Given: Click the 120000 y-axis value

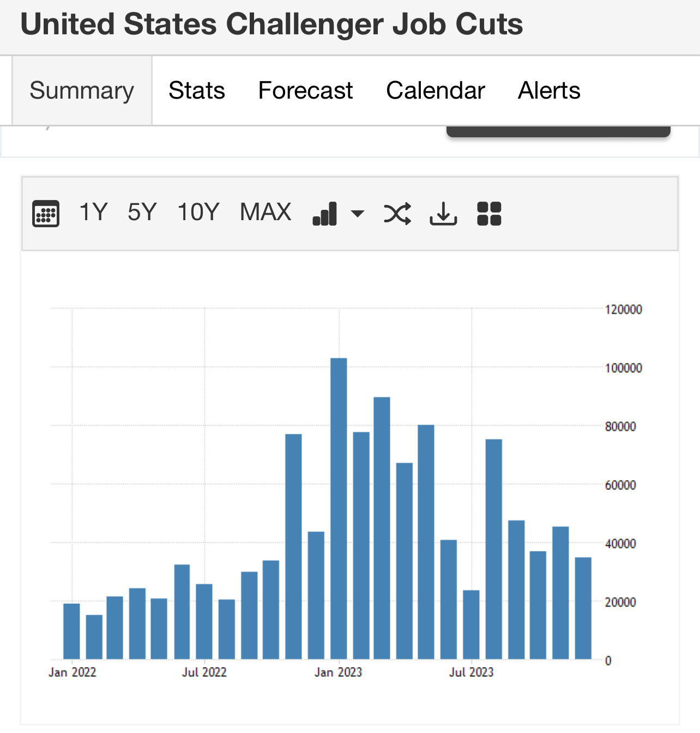Looking at the screenshot, I should pyautogui.click(x=624, y=310).
